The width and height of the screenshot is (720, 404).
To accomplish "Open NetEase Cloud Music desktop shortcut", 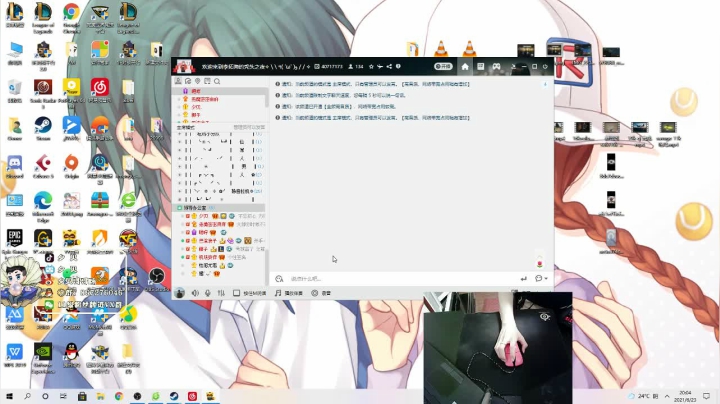I will point(100,90).
